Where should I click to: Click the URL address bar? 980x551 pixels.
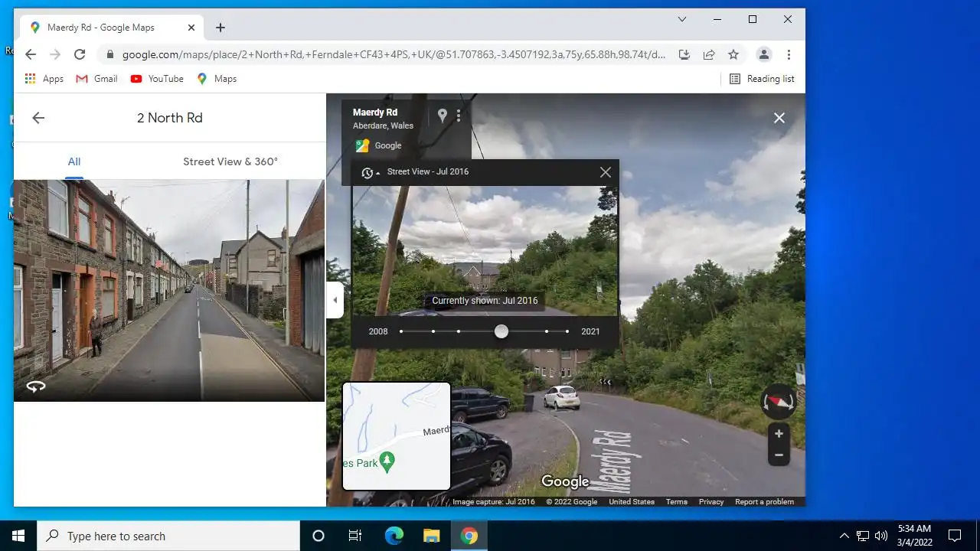(x=394, y=54)
